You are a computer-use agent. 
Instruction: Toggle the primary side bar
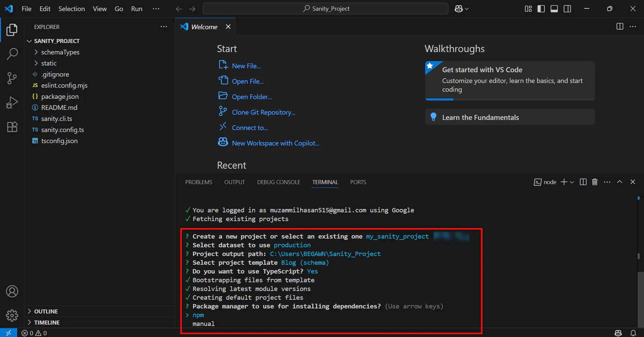tap(541, 9)
